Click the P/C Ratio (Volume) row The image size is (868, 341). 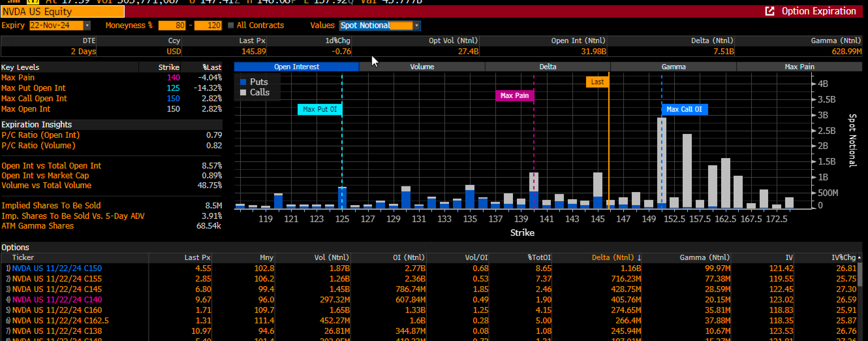point(112,146)
